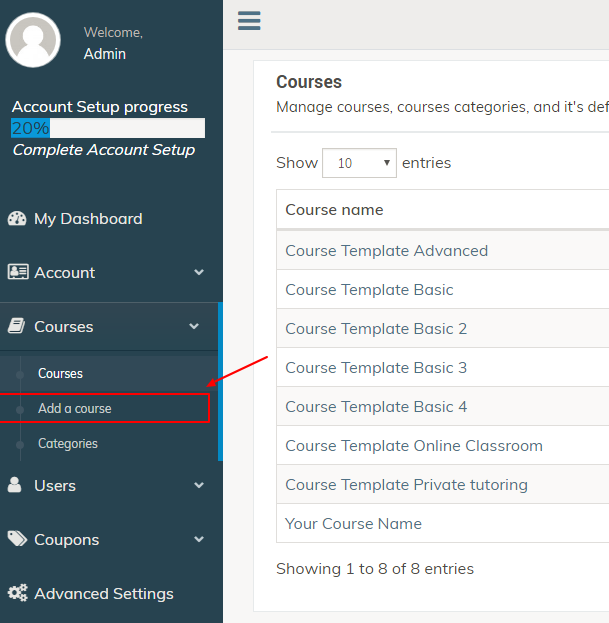Click the Users person icon
609x623 pixels.
coord(15,485)
